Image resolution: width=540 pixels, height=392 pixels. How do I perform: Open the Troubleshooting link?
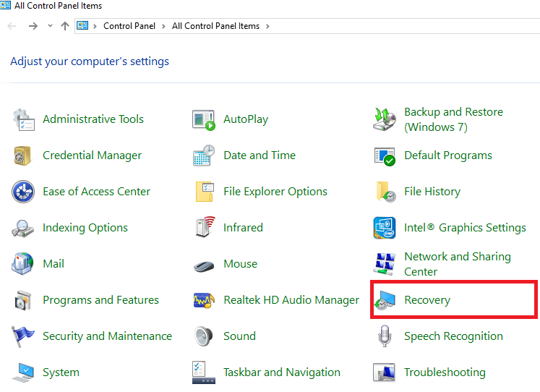pos(445,372)
